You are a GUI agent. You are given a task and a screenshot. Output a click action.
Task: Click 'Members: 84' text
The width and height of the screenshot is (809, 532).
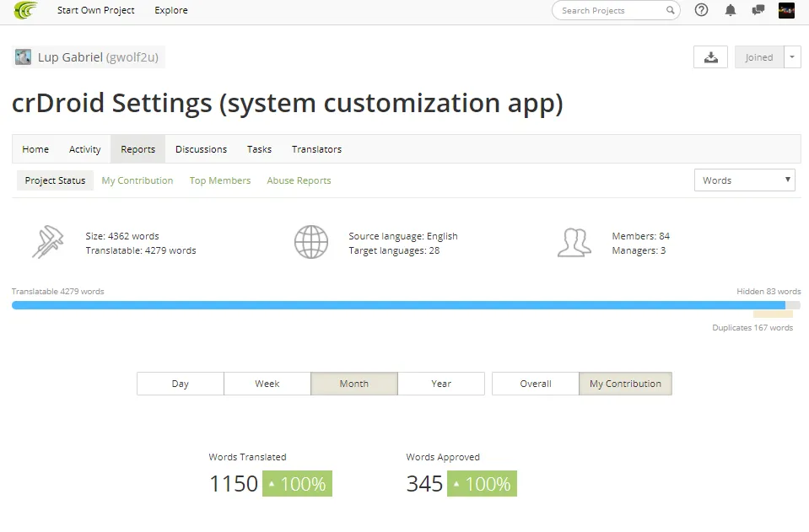pos(641,236)
